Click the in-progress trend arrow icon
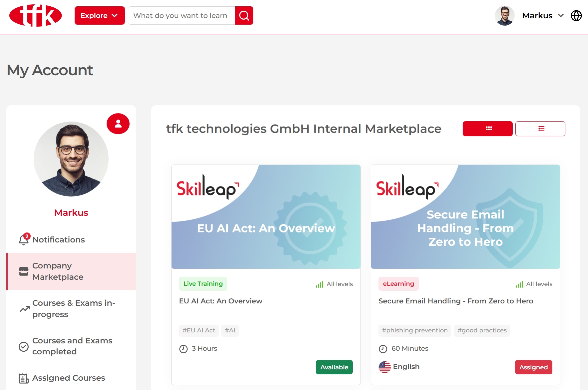588x390 pixels. pyautogui.click(x=24, y=309)
